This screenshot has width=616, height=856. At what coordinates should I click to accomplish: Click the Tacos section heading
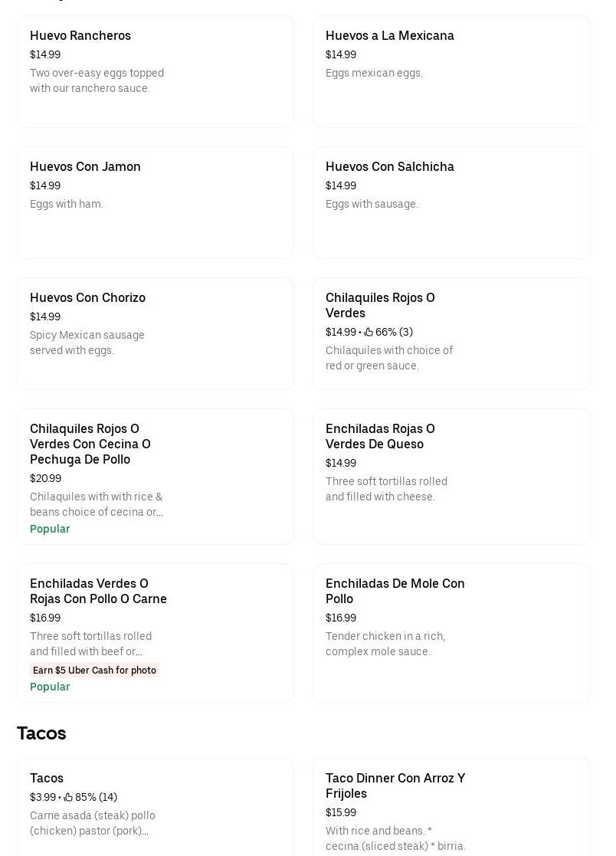pyautogui.click(x=41, y=733)
